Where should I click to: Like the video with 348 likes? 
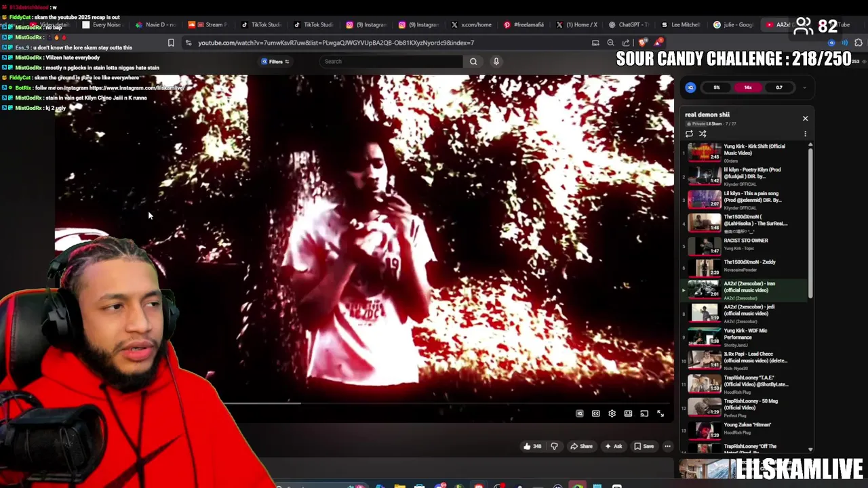[532, 446]
